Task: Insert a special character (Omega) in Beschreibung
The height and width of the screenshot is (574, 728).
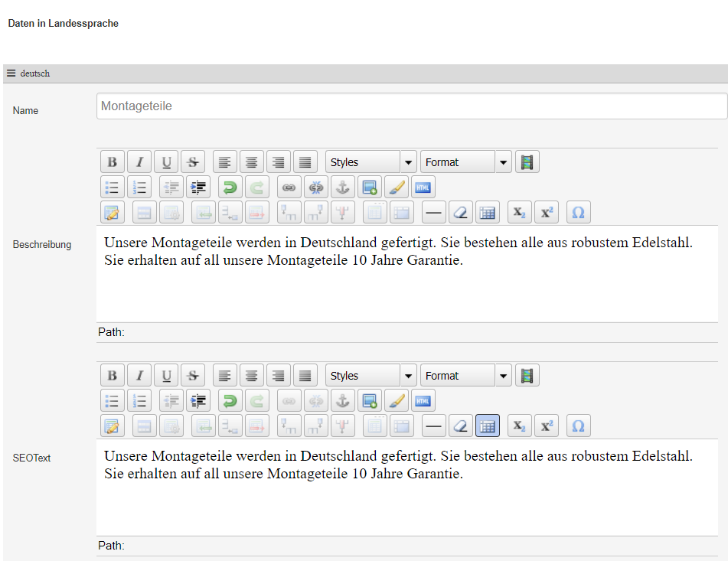Action: click(578, 213)
